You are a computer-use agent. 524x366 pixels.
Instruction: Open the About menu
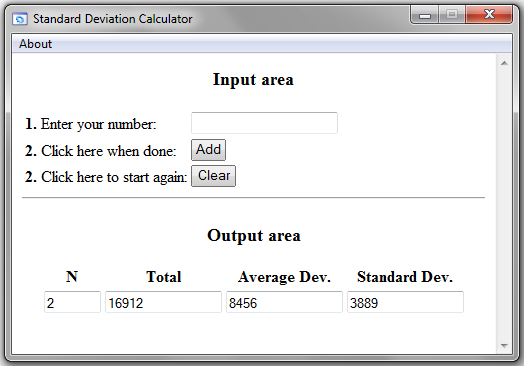pos(35,44)
